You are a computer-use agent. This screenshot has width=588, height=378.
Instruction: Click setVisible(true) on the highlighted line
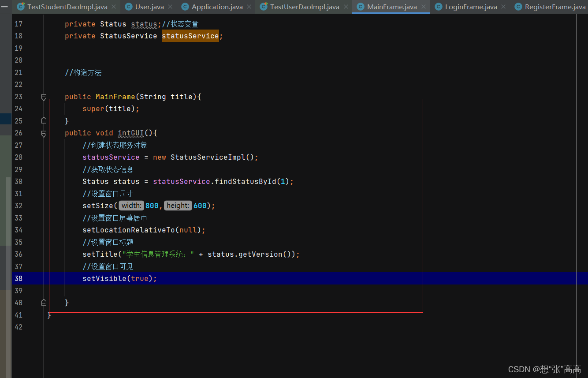click(118, 278)
